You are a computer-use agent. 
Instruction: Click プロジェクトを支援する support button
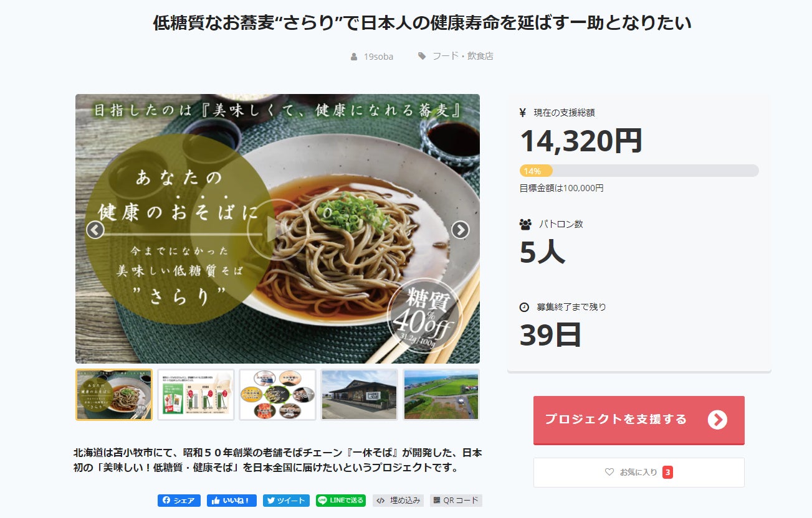click(x=639, y=420)
